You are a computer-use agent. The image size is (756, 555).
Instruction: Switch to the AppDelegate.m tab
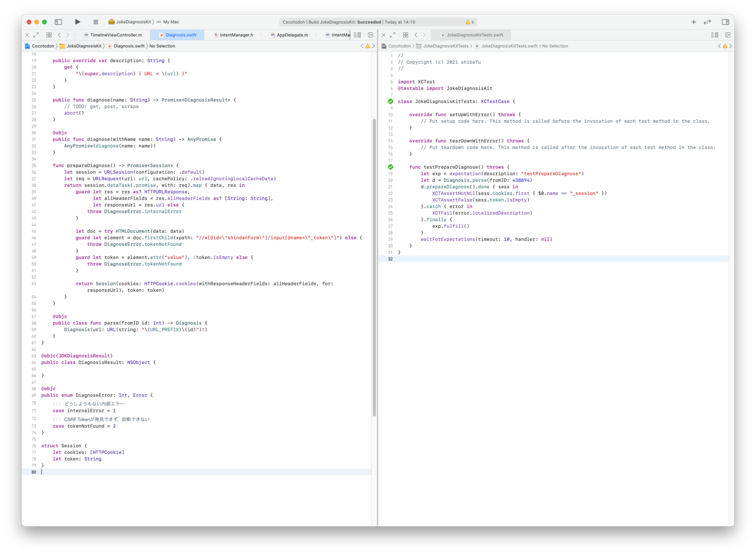(x=292, y=35)
